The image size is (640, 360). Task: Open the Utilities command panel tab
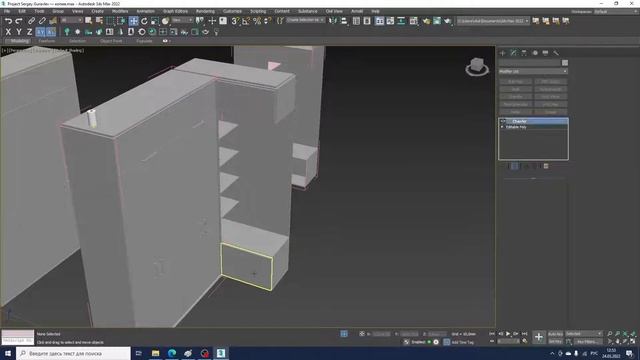coord(556,53)
